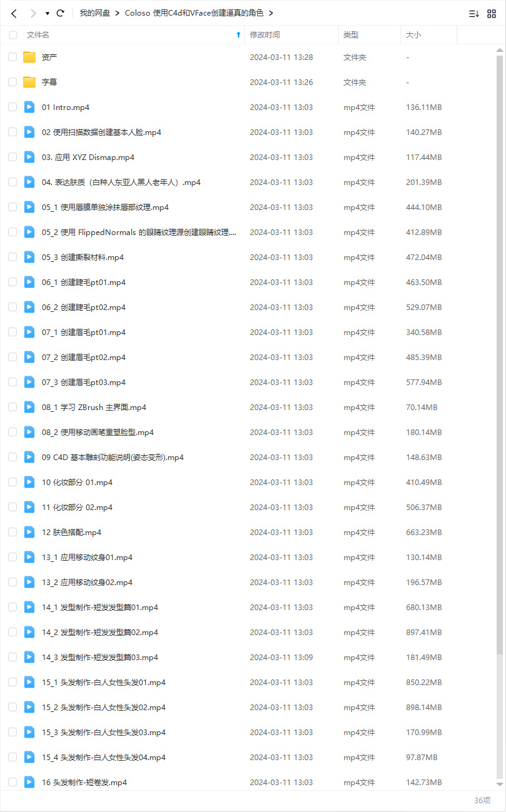
Task: Click the video icon for 01 Intro.mp4
Action: point(29,108)
